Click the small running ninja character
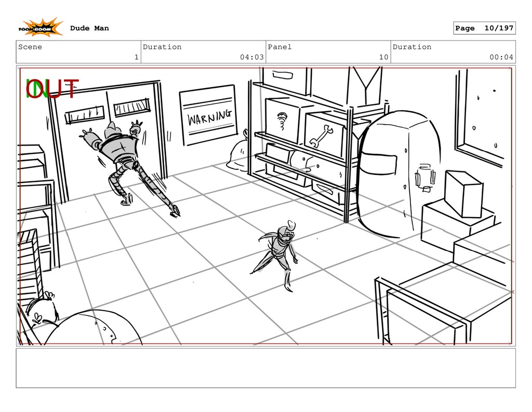 click(278, 250)
